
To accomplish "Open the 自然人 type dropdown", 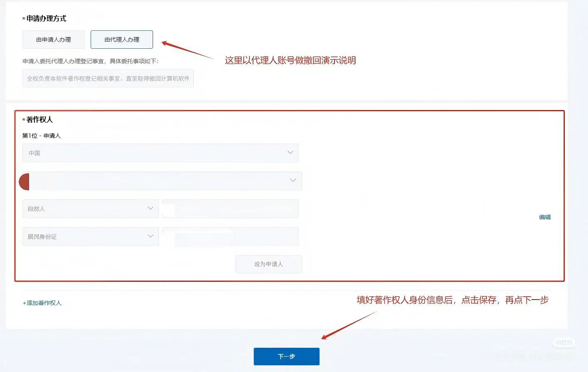I will 91,208.
